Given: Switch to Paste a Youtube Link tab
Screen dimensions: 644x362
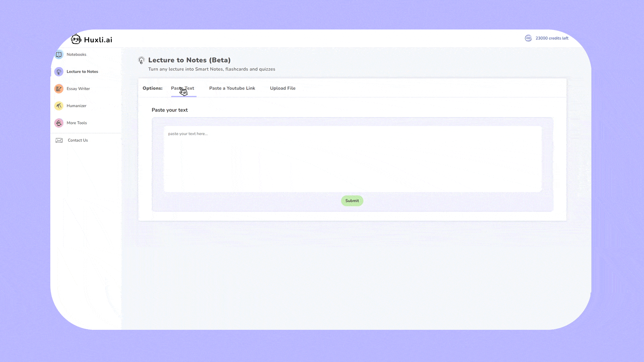Looking at the screenshot, I should [232, 88].
